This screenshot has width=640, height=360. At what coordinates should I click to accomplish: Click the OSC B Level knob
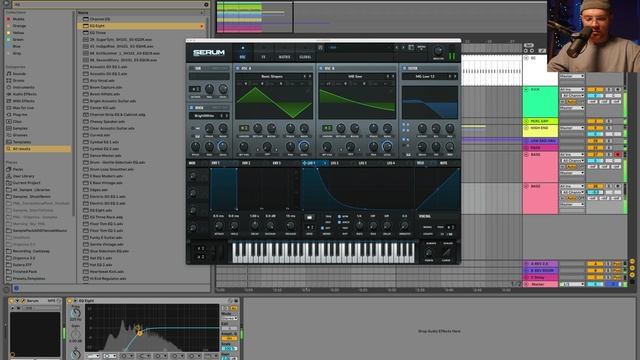(x=387, y=147)
